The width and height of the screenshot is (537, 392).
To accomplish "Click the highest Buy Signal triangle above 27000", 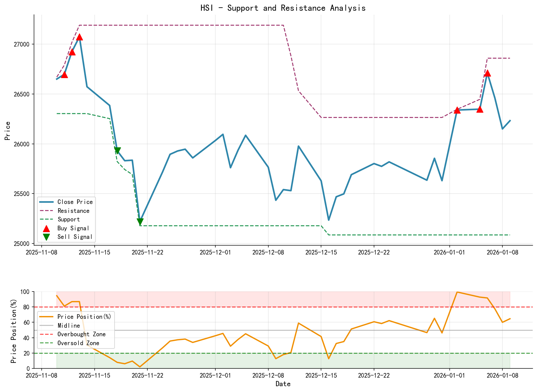I will tap(79, 37).
